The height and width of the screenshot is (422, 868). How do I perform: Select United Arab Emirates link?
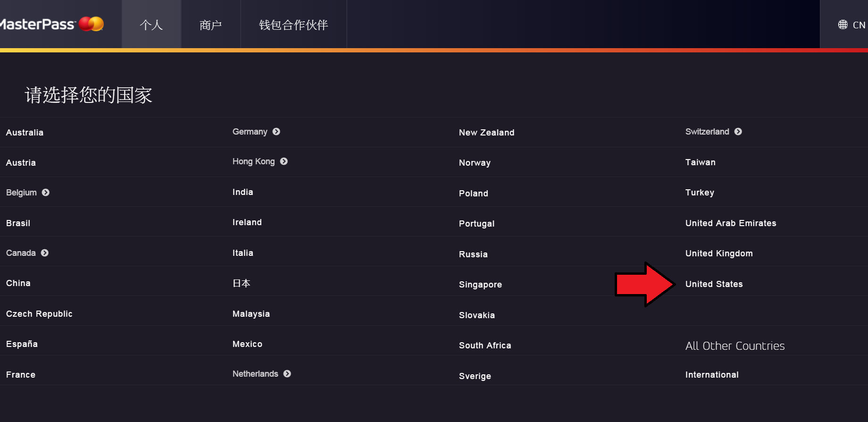click(x=731, y=223)
